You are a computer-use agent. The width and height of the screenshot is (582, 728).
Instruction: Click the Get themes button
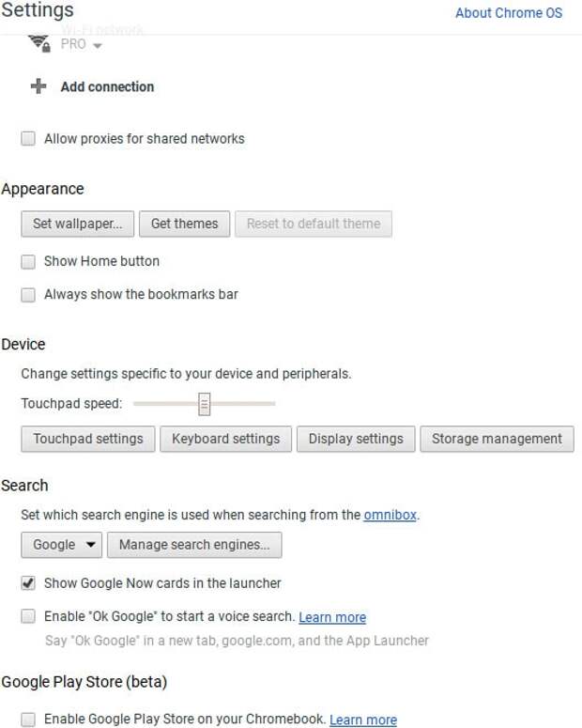[x=185, y=224]
